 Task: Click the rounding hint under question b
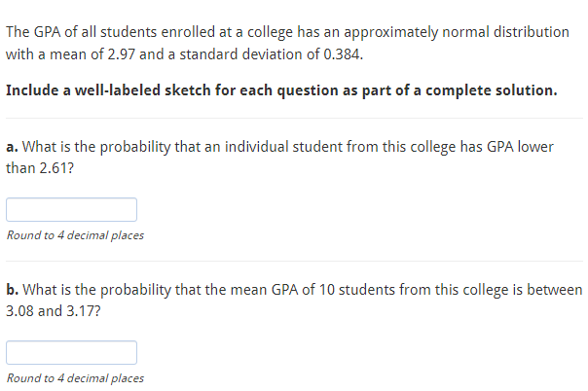click(75, 378)
